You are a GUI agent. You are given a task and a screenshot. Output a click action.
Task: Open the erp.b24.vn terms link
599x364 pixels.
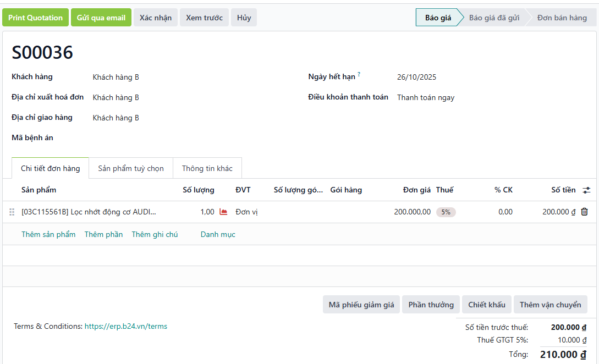pos(125,327)
